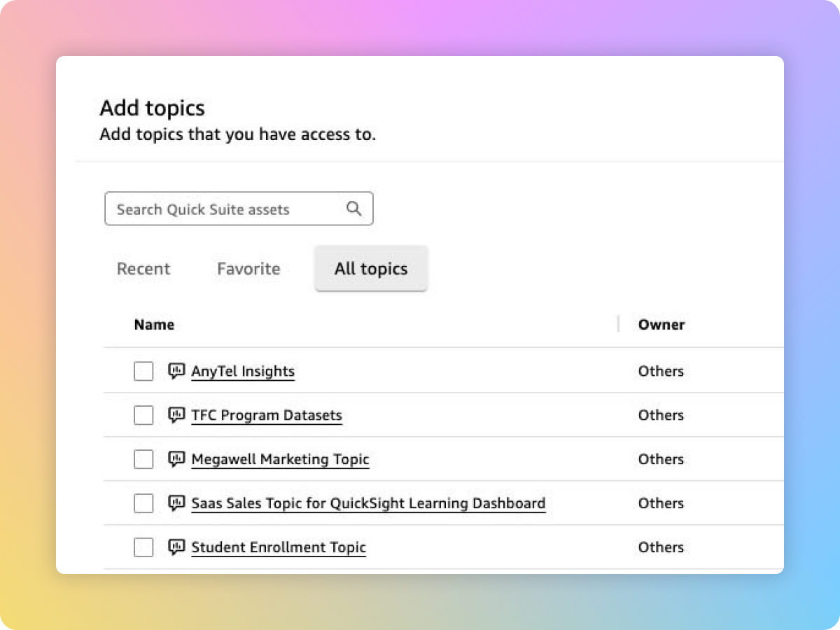This screenshot has width=840, height=630.
Task: Check the AnyTel Insights checkbox
Action: pyautogui.click(x=143, y=372)
